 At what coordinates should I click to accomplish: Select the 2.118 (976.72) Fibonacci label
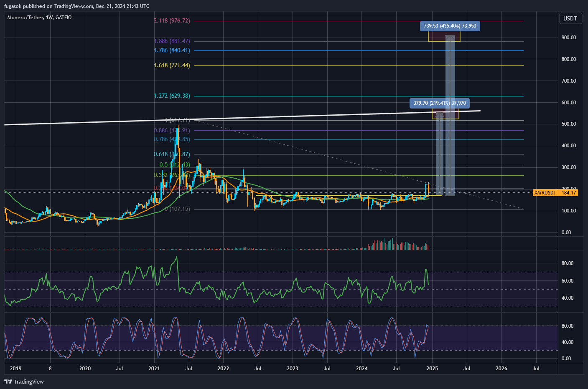pos(172,20)
